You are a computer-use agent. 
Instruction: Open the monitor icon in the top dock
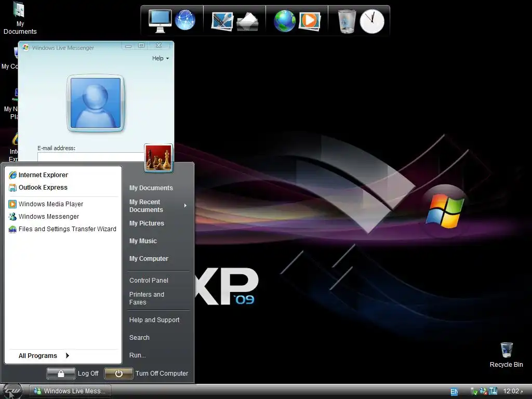pyautogui.click(x=160, y=21)
